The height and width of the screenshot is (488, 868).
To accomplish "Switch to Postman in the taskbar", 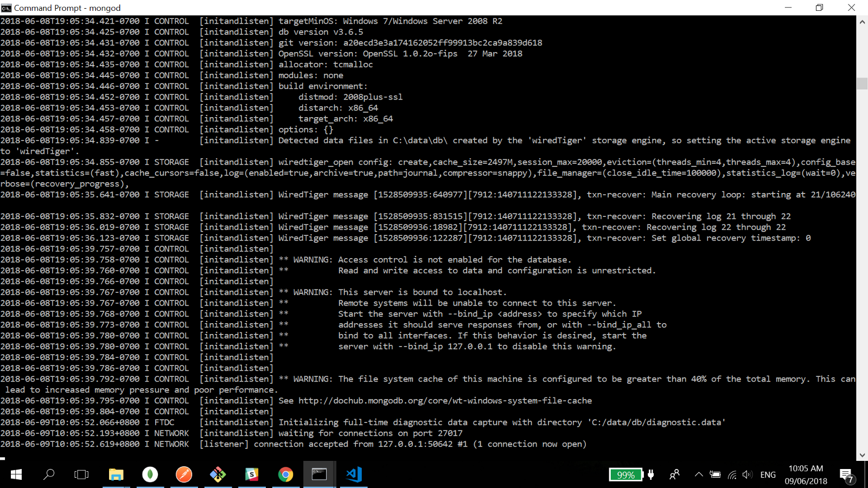I will click(x=184, y=474).
